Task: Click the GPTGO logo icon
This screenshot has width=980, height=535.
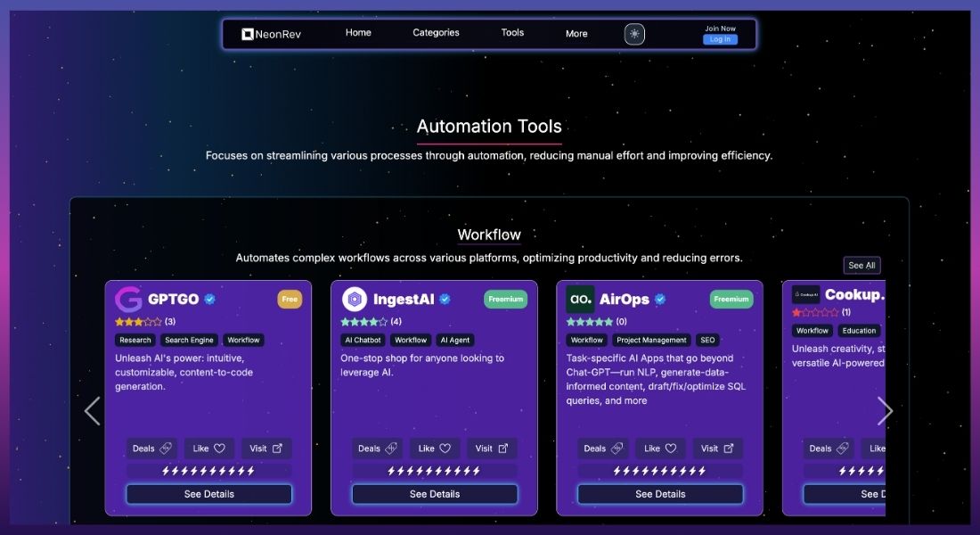Action: [129, 299]
